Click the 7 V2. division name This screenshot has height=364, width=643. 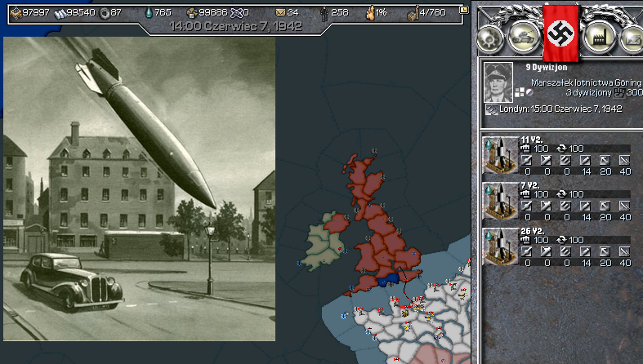pos(530,185)
